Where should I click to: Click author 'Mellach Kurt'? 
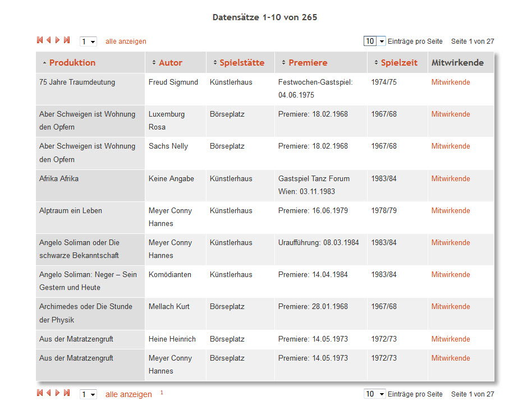coord(169,307)
